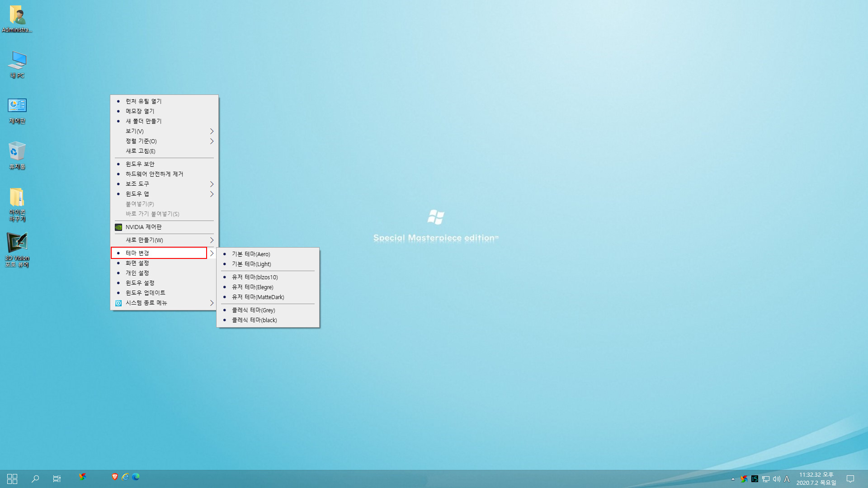Select the 3D Vision 포토 뷰어 icon
This screenshot has width=868, height=488.
click(17, 250)
